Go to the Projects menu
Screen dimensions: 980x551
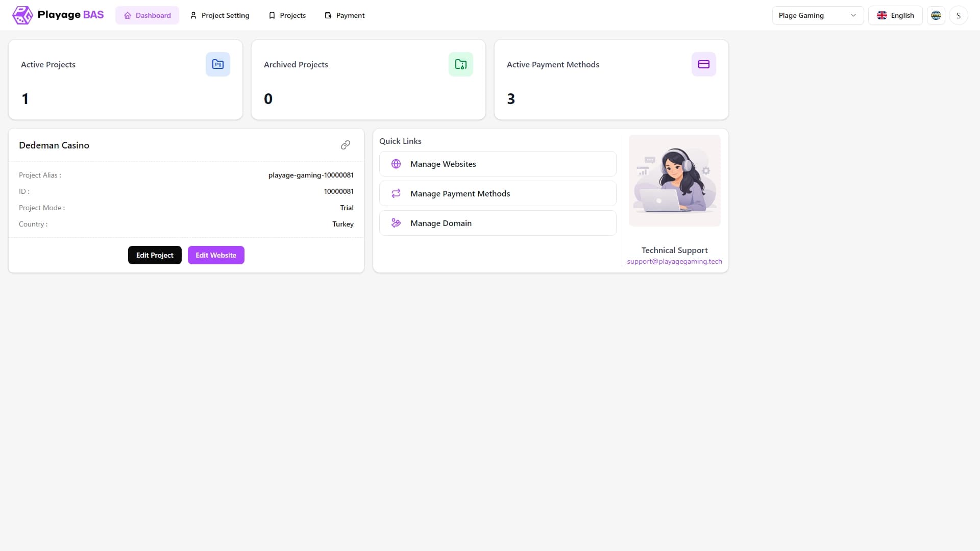pos(287,15)
